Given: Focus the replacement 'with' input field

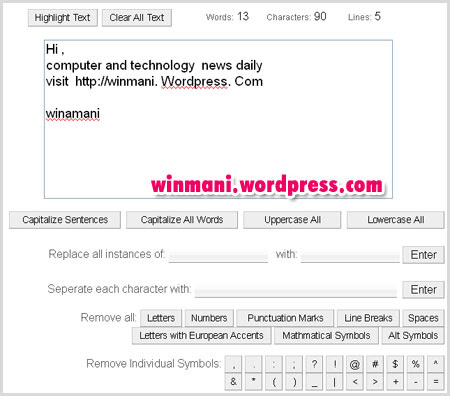Looking at the screenshot, I should (x=350, y=256).
